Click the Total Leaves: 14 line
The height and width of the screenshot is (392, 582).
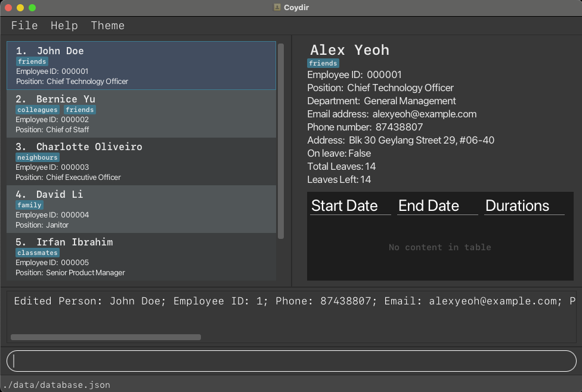click(x=341, y=166)
